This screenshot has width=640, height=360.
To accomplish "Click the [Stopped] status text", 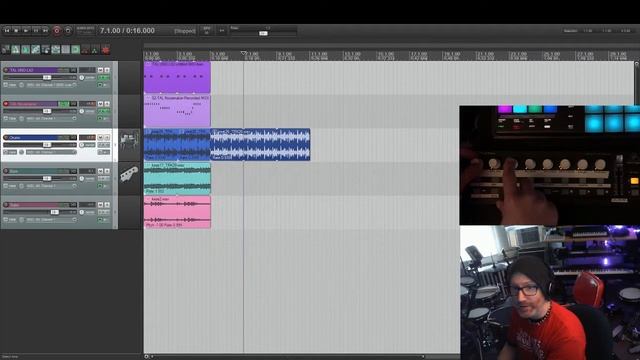I will 185,31.
